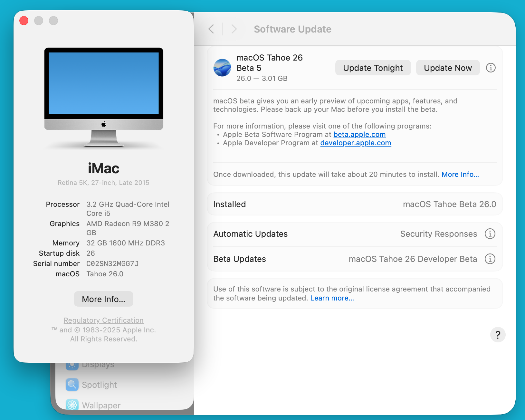Viewport: 525px width, 420px height.
Task: Click the Software Update page title
Action: [x=292, y=29]
